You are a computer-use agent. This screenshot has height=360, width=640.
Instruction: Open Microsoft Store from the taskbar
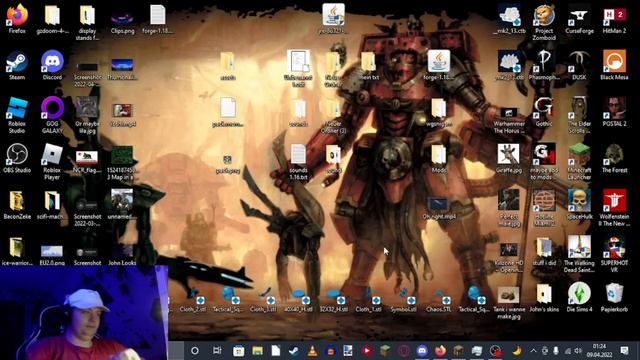[238, 351]
